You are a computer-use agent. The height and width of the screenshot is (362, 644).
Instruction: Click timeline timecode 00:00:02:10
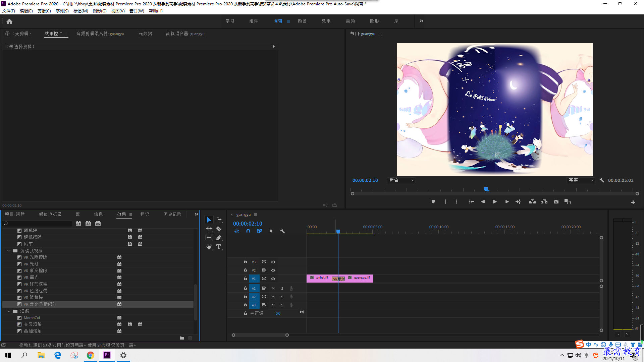pos(248,224)
